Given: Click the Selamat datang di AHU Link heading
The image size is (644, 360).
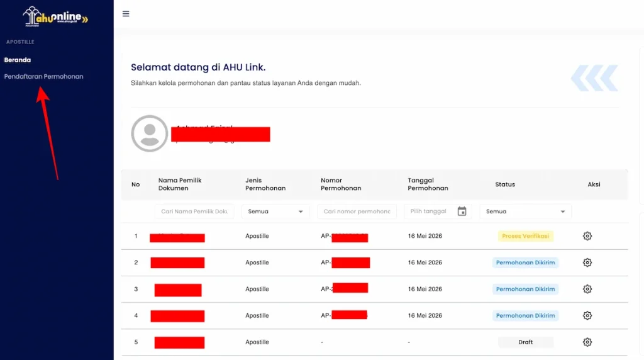Looking at the screenshot, I should (x=198, y=67).
